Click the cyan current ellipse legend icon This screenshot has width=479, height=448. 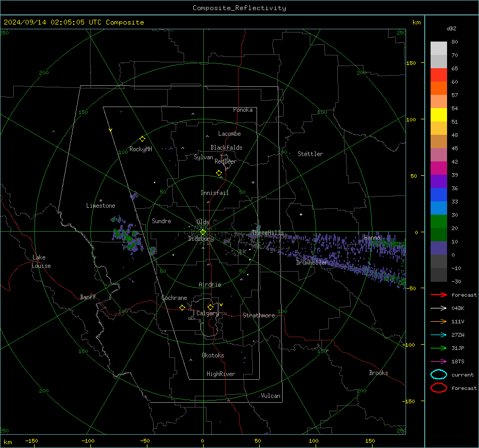[439, 374]
